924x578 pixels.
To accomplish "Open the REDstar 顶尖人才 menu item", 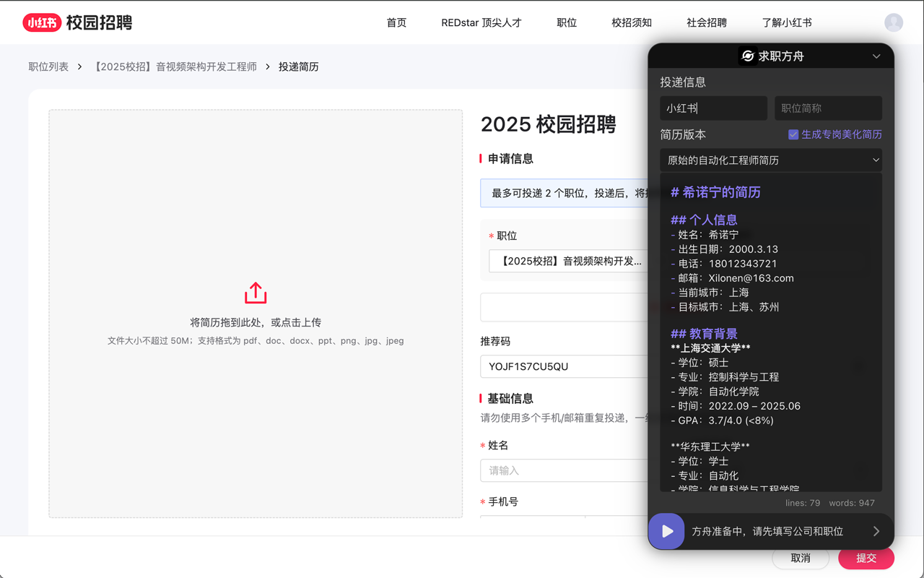I will tap(481, 22).
